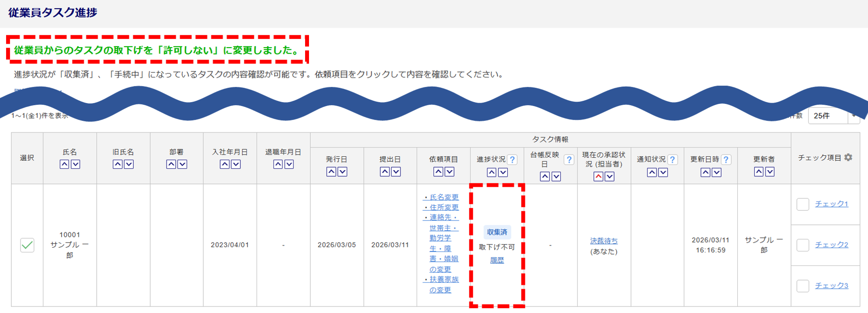The height and width of the screenshot is (313, 868).
Task: Open the 決裁待ち approval status link
Action: point(604,241)
